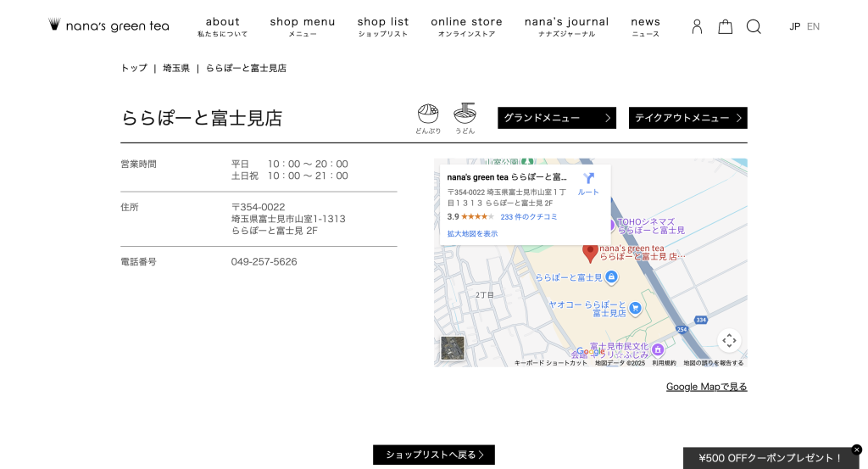Click the ららぽーと富士見 shopping marker
868x469 pixels.
coord(611,276)
